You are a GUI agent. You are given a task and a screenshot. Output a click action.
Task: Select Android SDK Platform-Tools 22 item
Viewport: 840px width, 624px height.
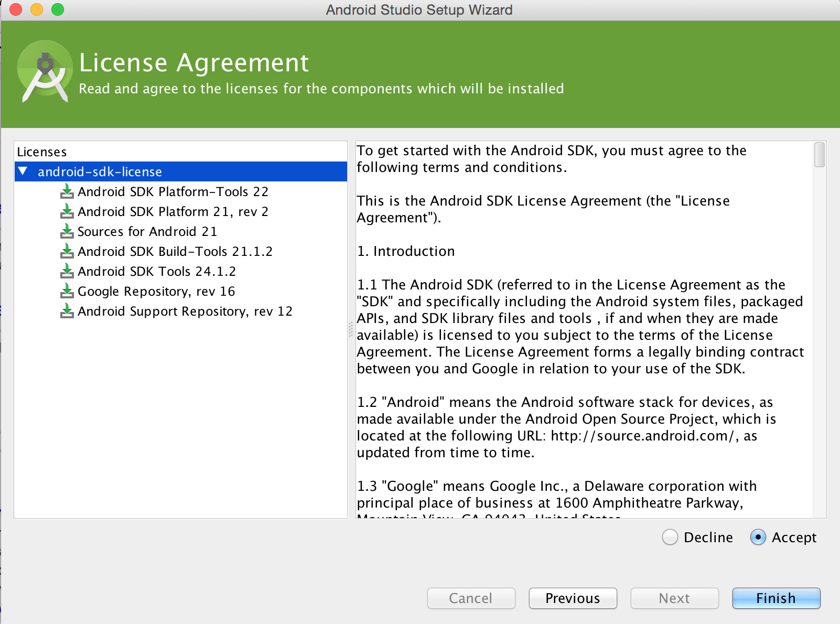tap(173, 191)
